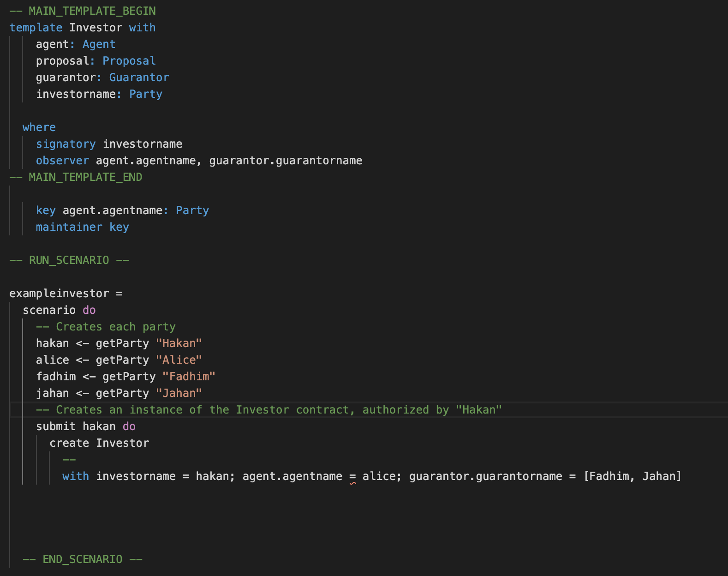Place cursor on the 'where' keyword
This screenshot has width=728, height=576.
[39, 127]
